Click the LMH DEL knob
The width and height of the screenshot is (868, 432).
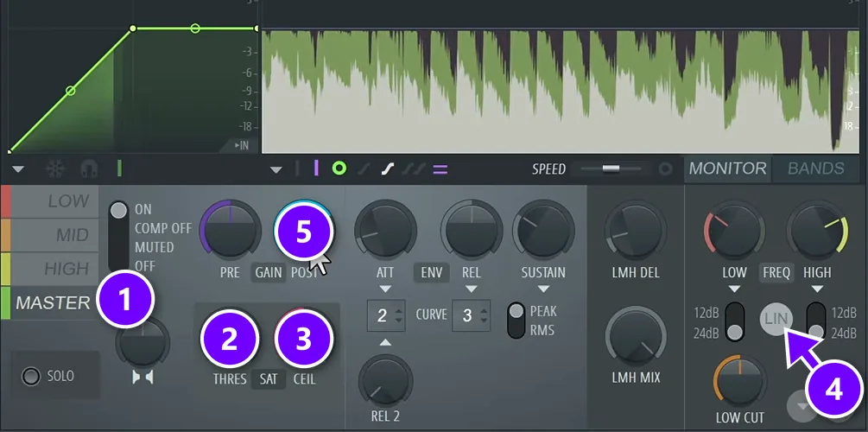click(635, 230)
